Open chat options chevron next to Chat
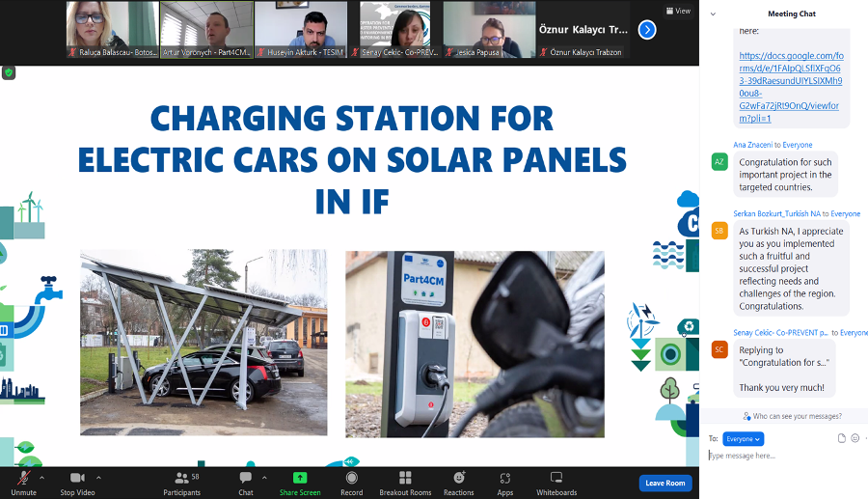The image size is (868, 499). 264,477
